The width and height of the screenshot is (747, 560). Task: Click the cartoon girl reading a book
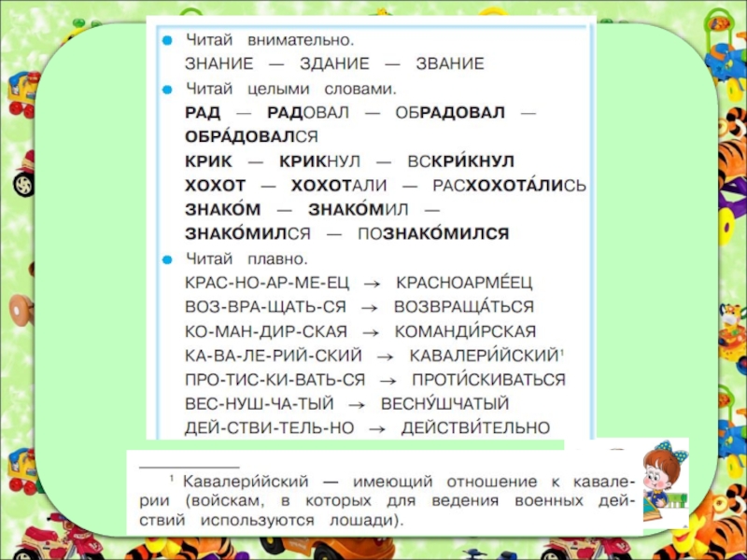click(666, 483)
